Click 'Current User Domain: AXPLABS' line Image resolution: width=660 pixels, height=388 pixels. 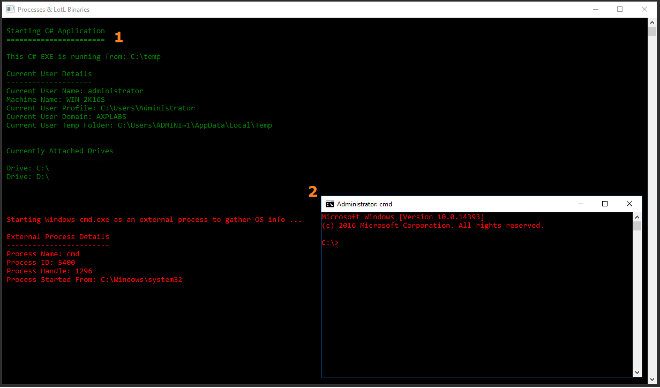(x=67, y=117)
